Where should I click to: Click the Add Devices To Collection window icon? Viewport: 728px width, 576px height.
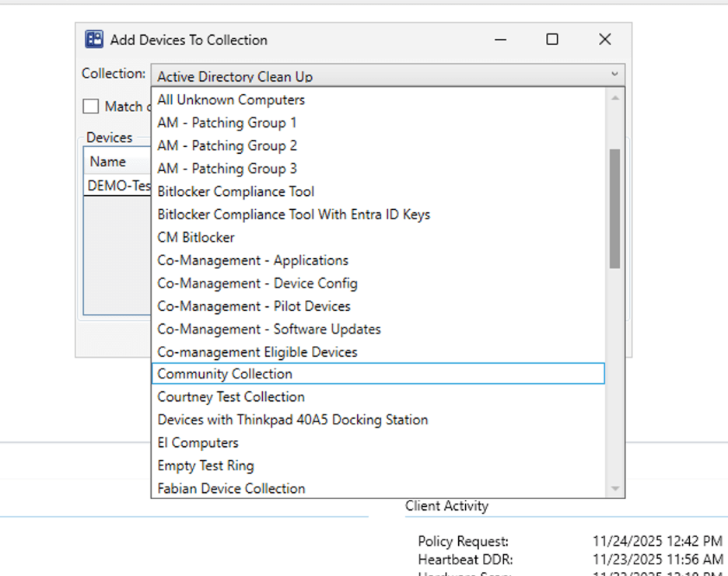click(94, 40)
